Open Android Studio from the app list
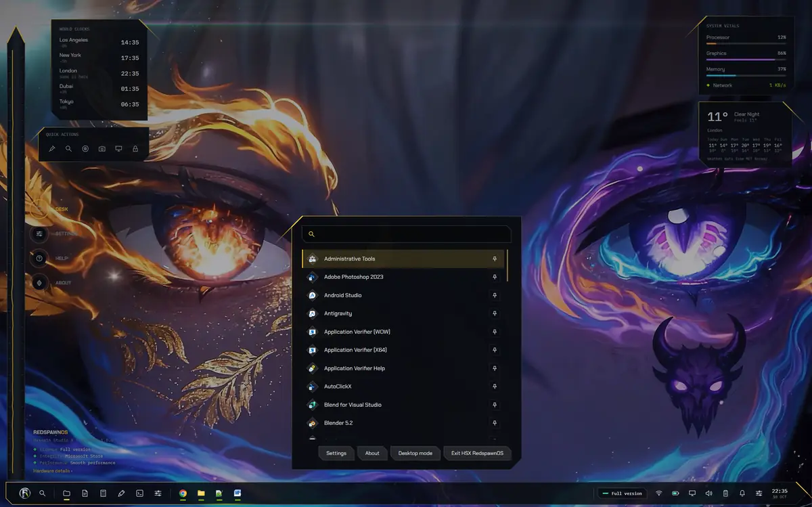The height and width of the screenshot is (507, 812). [403, 295]
